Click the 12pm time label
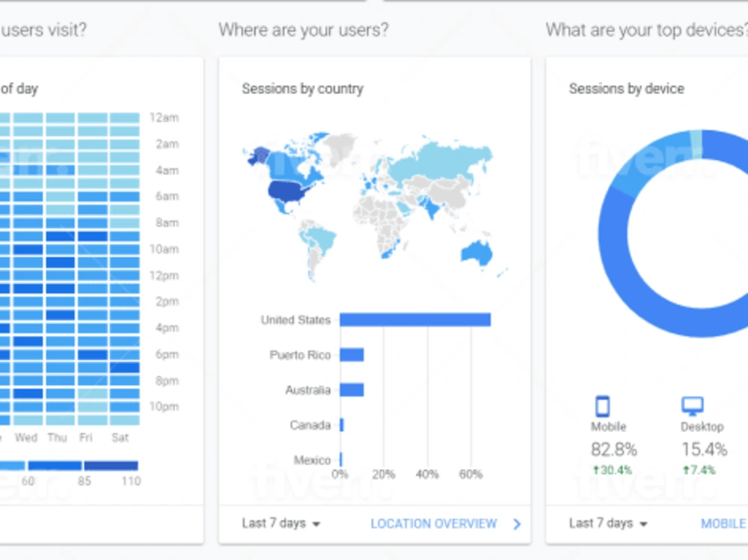The image size is (748, 560). (164, 275)
